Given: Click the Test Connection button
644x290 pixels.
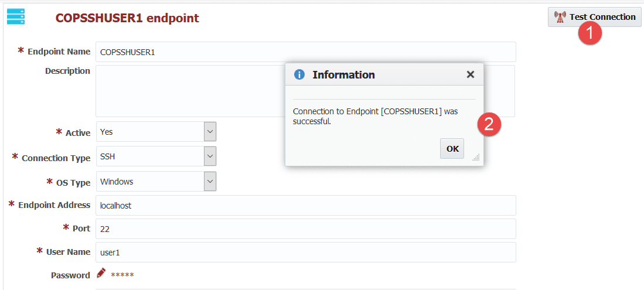Looking at the screenshot, I should point(594,17).
